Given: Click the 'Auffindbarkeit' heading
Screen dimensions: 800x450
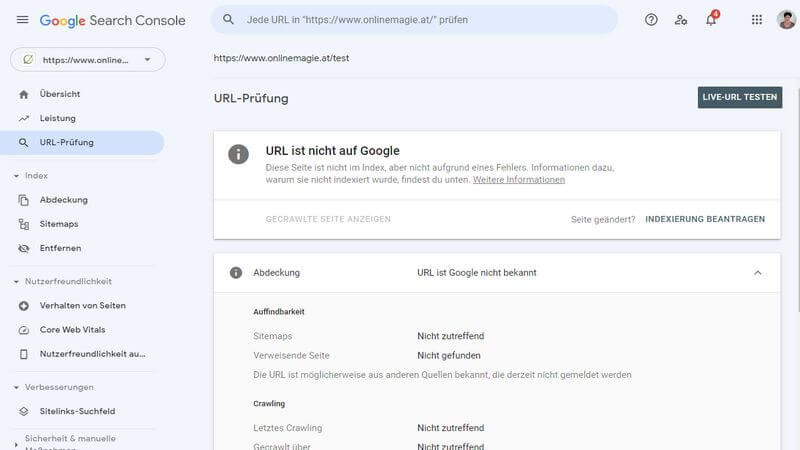Looking at the screenshot, I should tap(279, 312).
